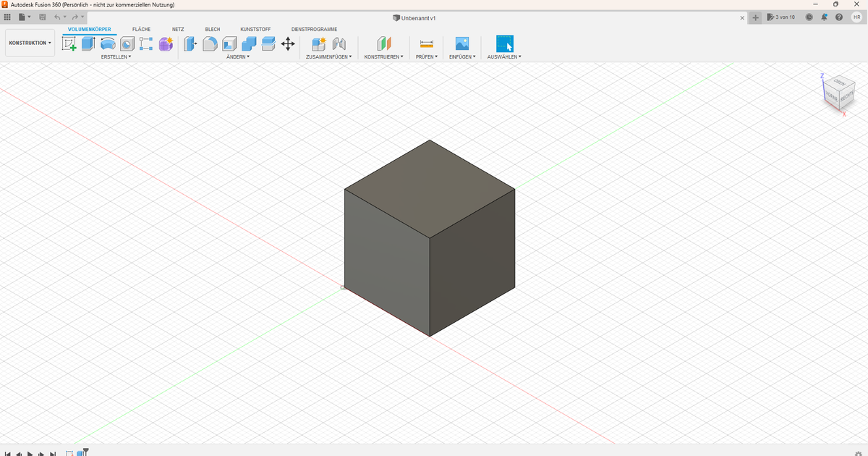Insert a canvas via the Einfügen icon
The width and height of the screenshot is (868, 456).
[461, 43]
